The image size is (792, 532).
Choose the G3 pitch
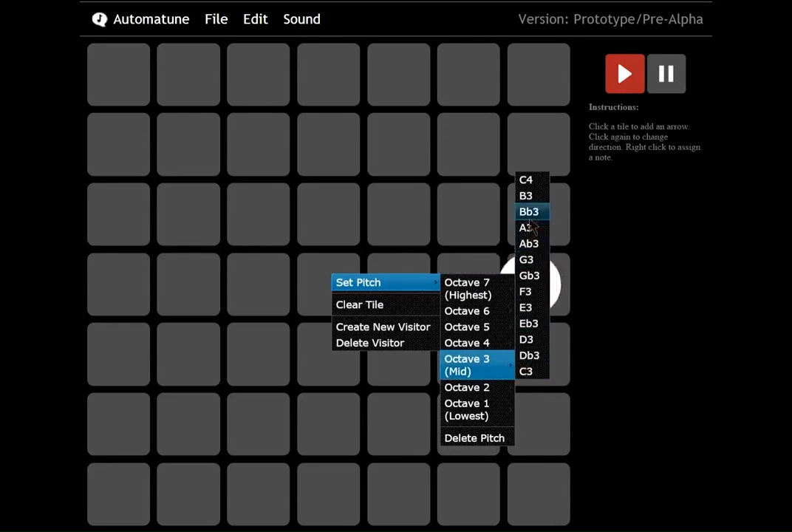point(526,259)
